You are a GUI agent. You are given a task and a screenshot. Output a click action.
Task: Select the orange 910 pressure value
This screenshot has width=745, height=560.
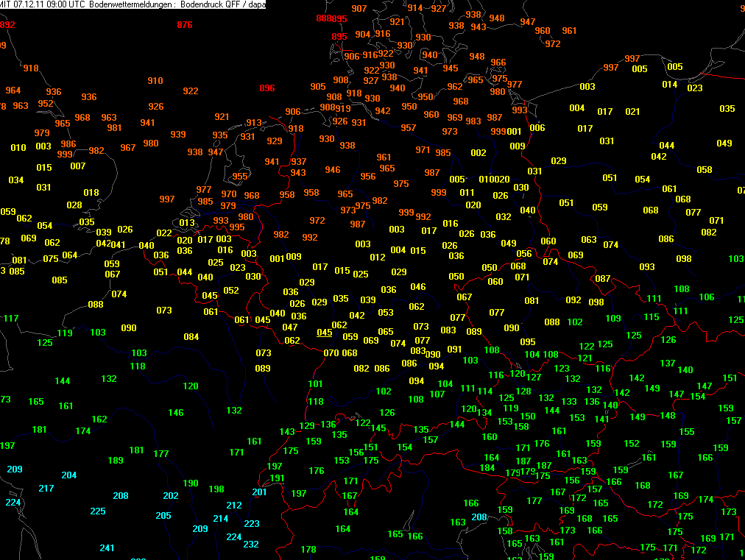tap(155, 81)
